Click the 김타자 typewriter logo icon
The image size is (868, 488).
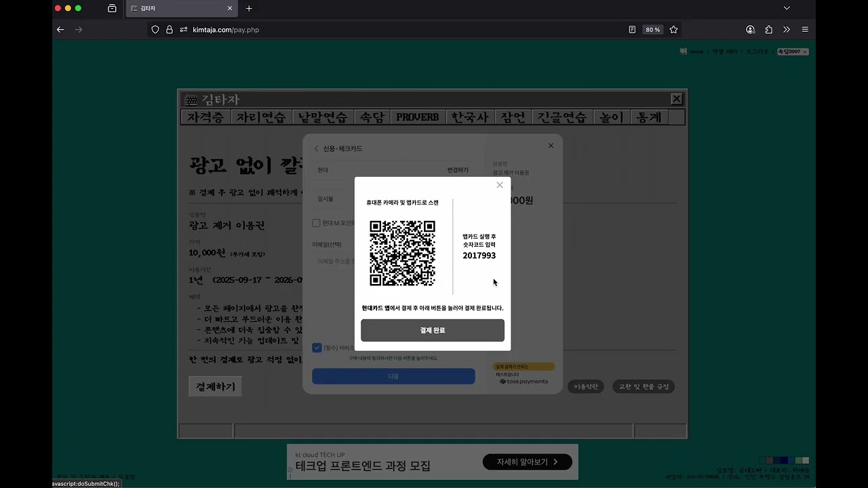(x=191, y=99)
